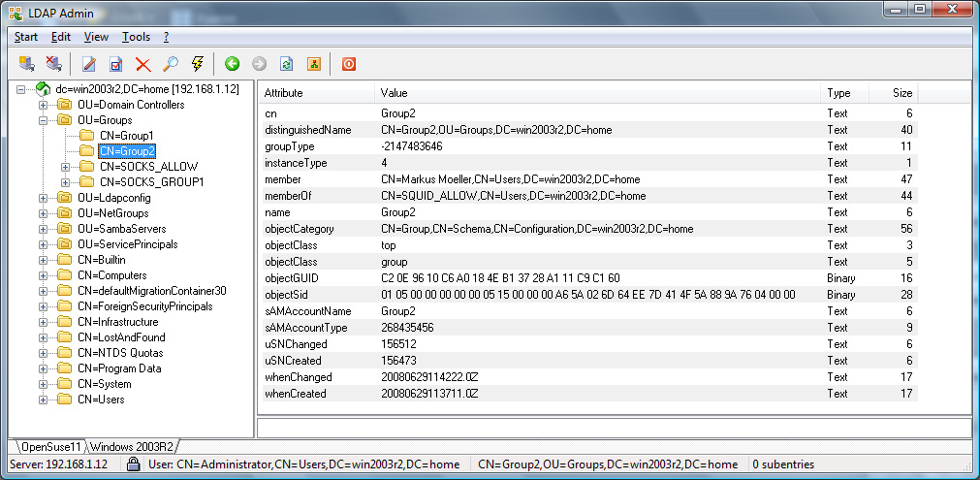This screenshot has height=480, width=980.
Task: Expand CN=SOCKS_GROUP1 node
Action: [x=65, y=182]
